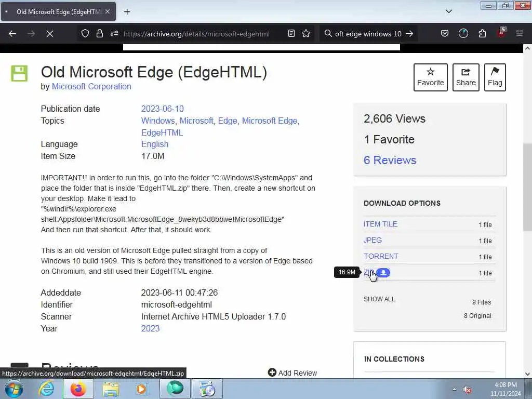Image resolution: width=532 pixels, height=399 pixels.
Task: Open the 2023 year link
Action: pyautogui.click(x=150, y=328)
